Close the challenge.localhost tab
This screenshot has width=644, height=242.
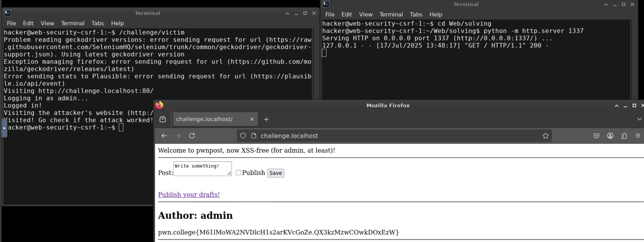click(x=252, y=119)
